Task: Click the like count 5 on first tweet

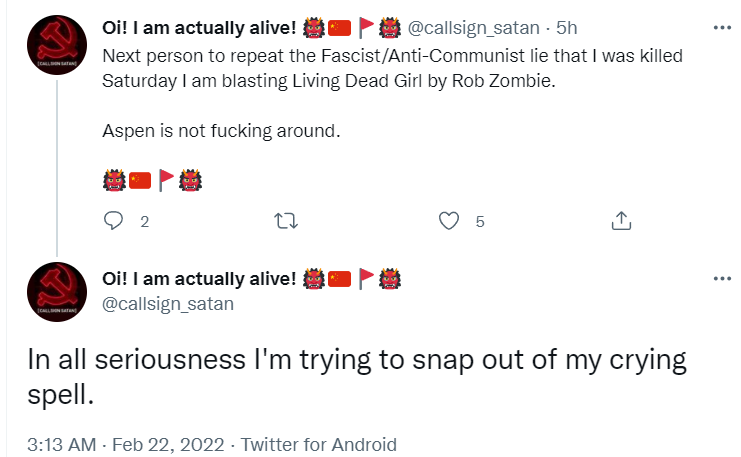Action: (x=480, y=222)
